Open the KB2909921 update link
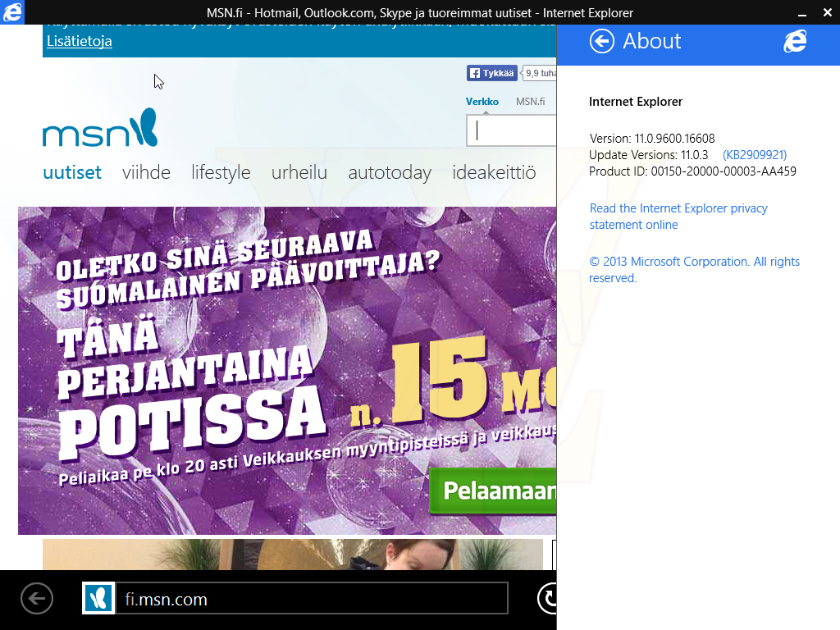 tap(755, 155)
